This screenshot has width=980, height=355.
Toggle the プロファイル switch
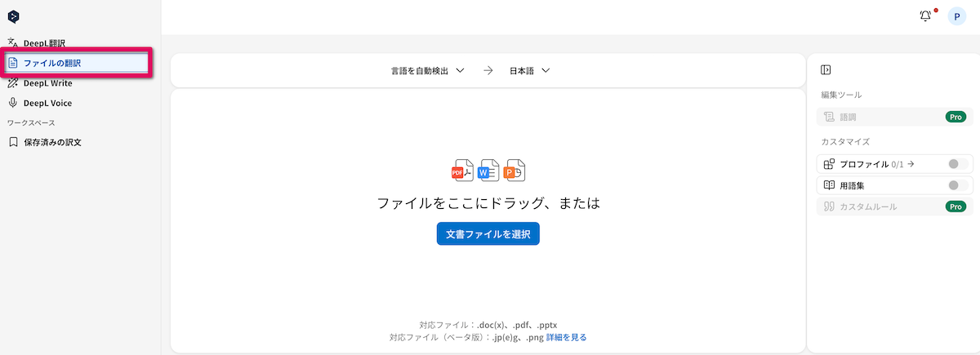[x=957, y=164]
